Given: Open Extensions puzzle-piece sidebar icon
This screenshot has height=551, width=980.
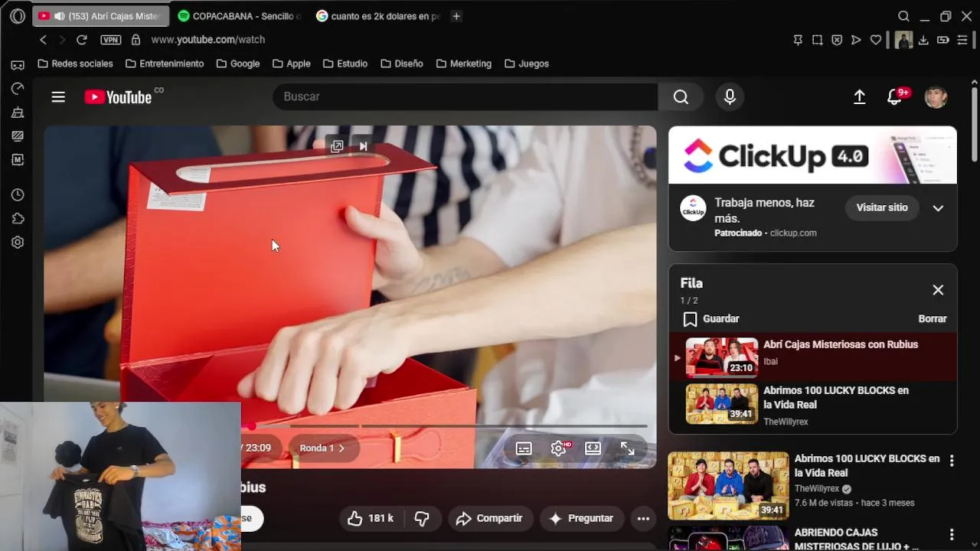Looking at the screenshot, I should (18, 219).
